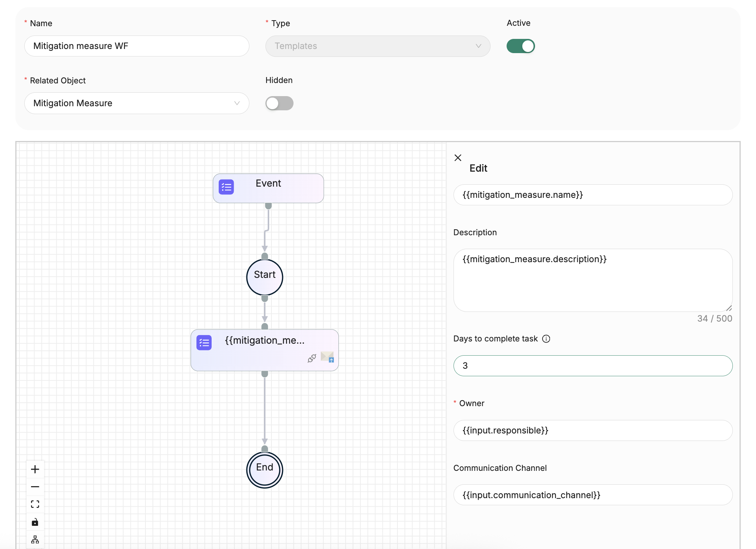Screen dimensions: 756x549
Task: Select the End node
Action: (x=265, y=470)
